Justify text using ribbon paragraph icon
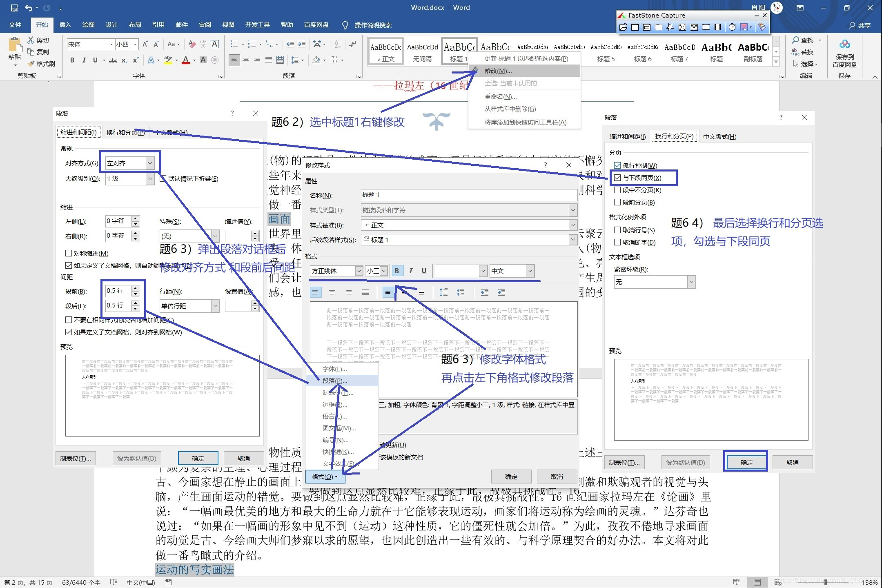The height and width of the screenshot is (588, 882). click(269, 60)
